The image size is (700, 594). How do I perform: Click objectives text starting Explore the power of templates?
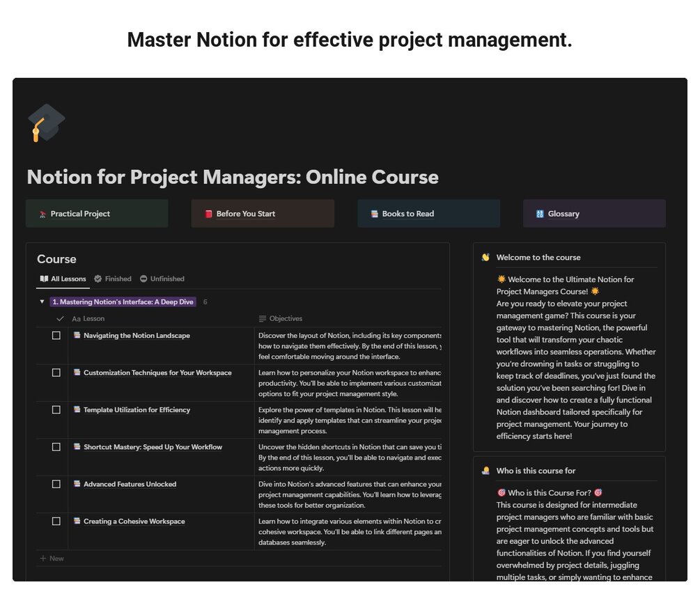pos(350,420)
